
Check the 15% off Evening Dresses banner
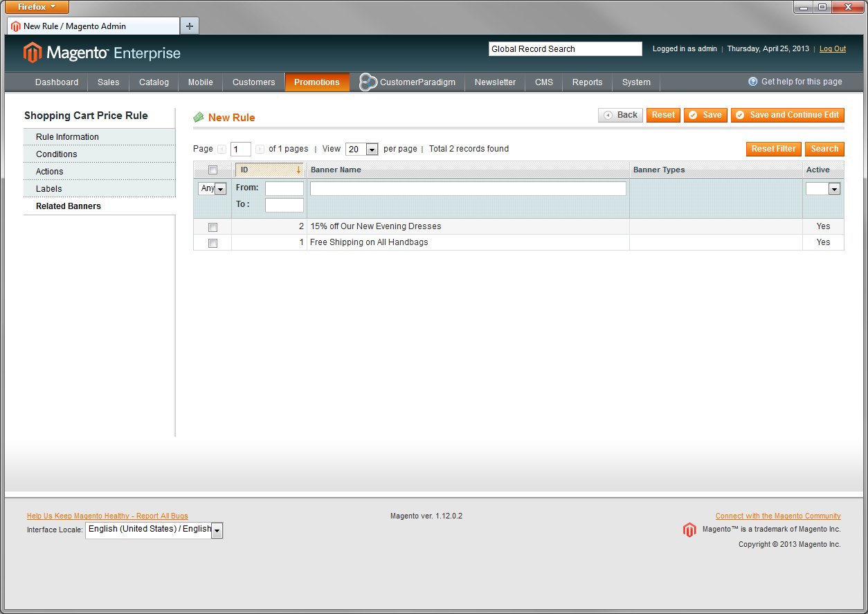pyautogui.click(x=213, y=227)
